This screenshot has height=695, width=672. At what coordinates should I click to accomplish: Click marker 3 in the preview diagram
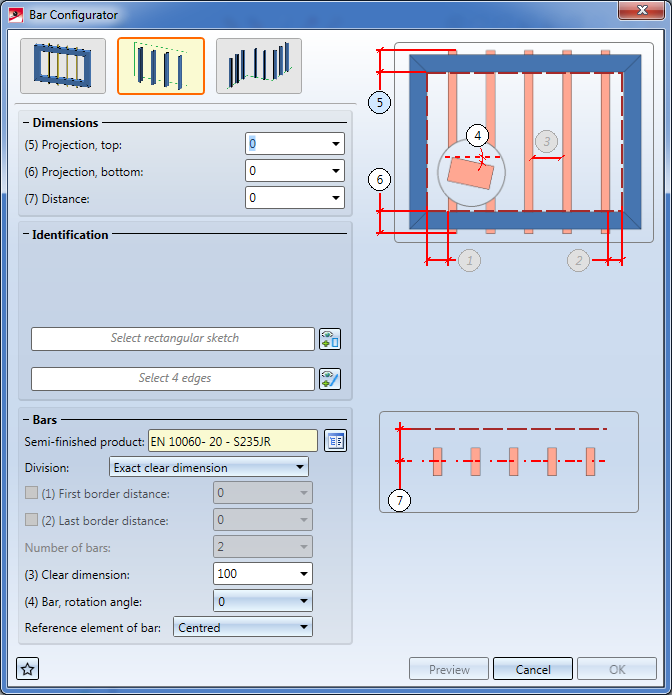click(x=547, y=141)
